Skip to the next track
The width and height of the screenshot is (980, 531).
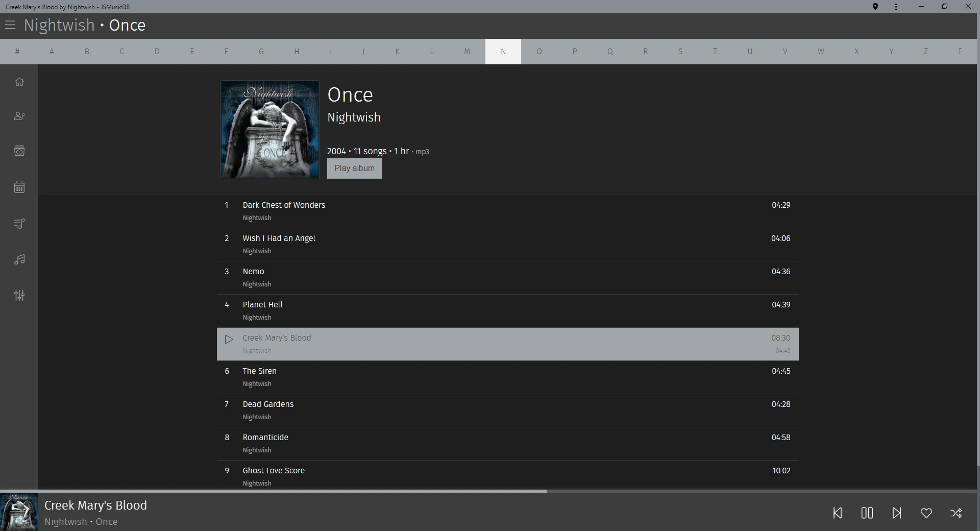[897, 513]
